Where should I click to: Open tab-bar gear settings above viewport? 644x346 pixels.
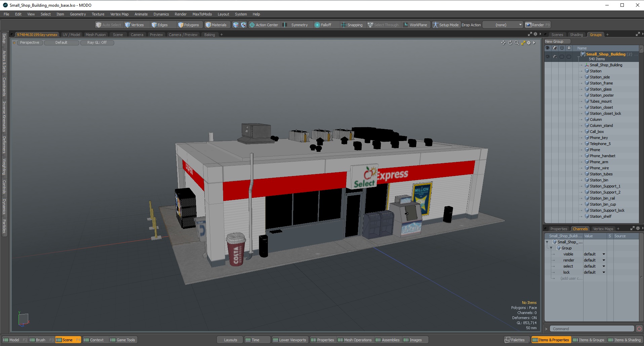click(x=535, y=34)
